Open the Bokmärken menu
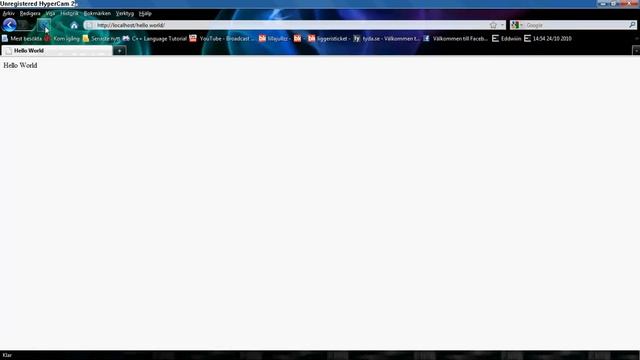The width and height of the screenshot is (640, 360). tap(97, 13)
